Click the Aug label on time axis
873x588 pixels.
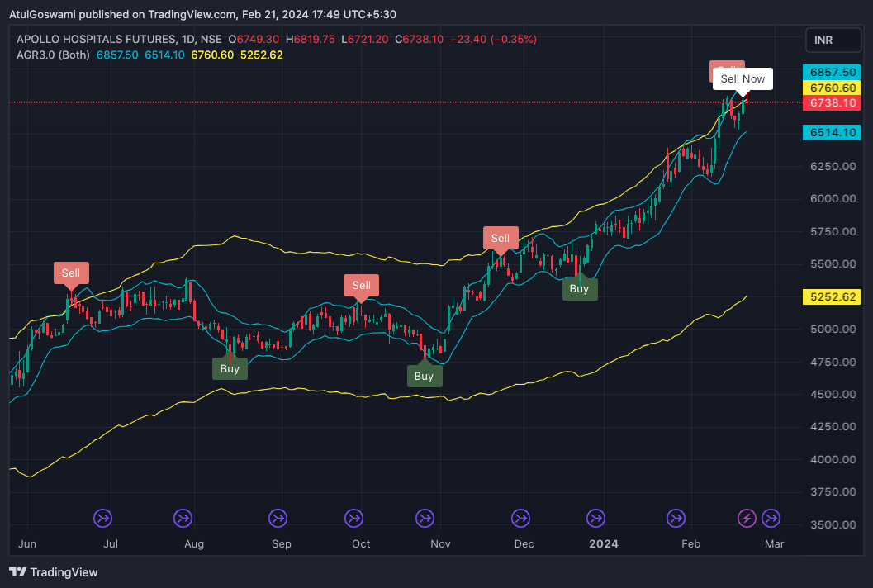coord(194,544)
